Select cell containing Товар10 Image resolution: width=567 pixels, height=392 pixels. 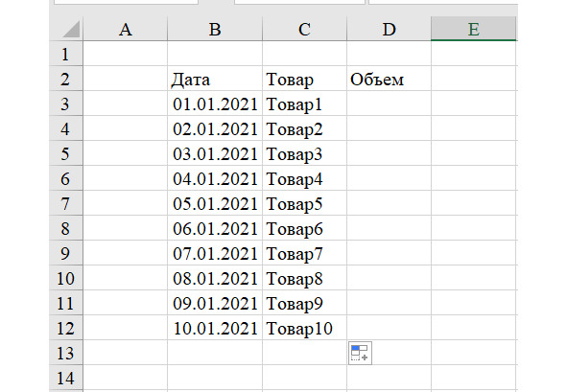[304, 328]
